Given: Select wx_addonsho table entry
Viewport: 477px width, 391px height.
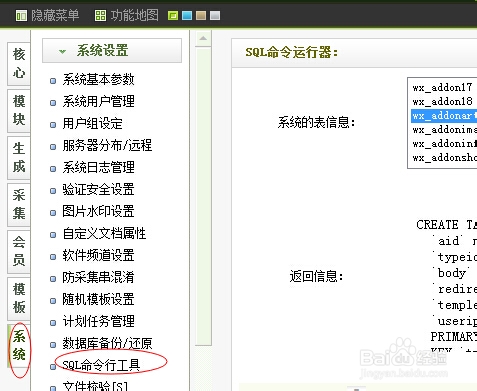Looking at the screenshot, I should click(x=444, y=158).
